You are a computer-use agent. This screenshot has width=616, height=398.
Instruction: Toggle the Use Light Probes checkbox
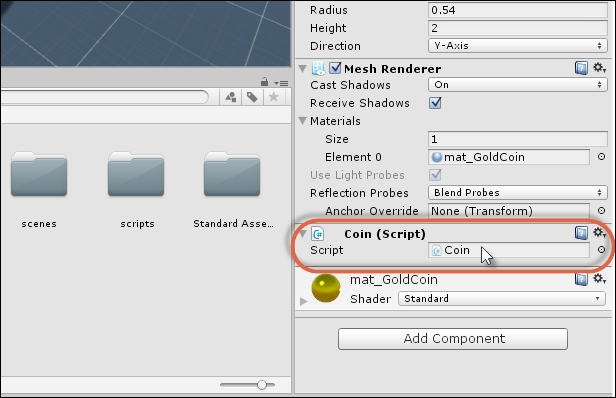(435, 175)
